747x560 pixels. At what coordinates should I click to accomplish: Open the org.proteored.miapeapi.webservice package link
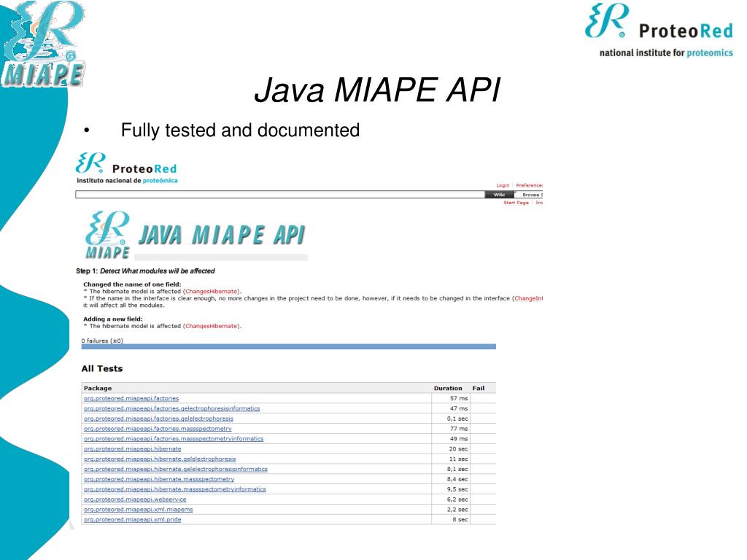135,499
